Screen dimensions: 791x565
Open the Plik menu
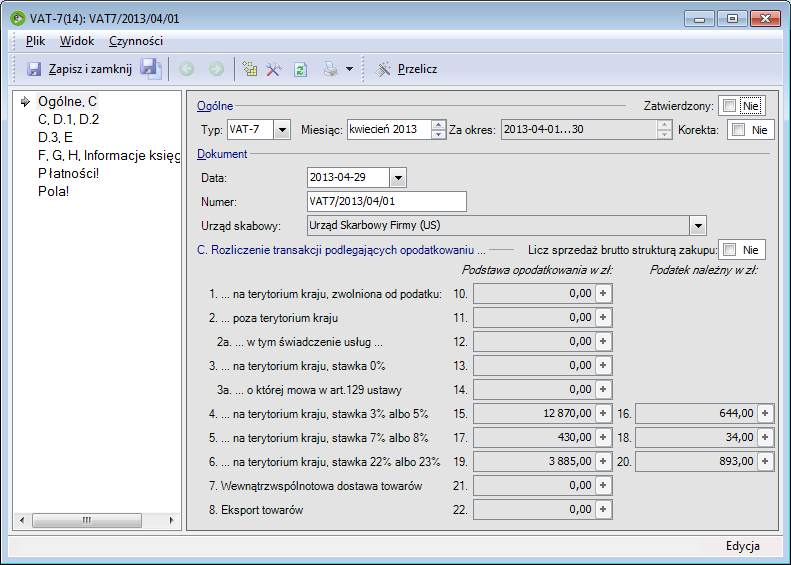tap(35, 41)
